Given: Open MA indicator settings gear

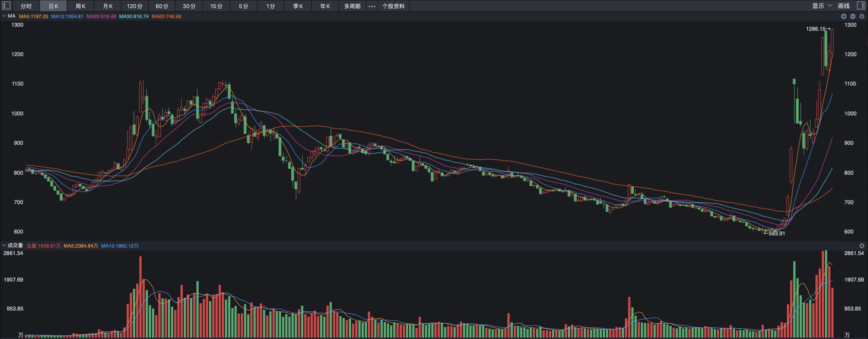Looking at the screenshot, I should click(862, 16).
